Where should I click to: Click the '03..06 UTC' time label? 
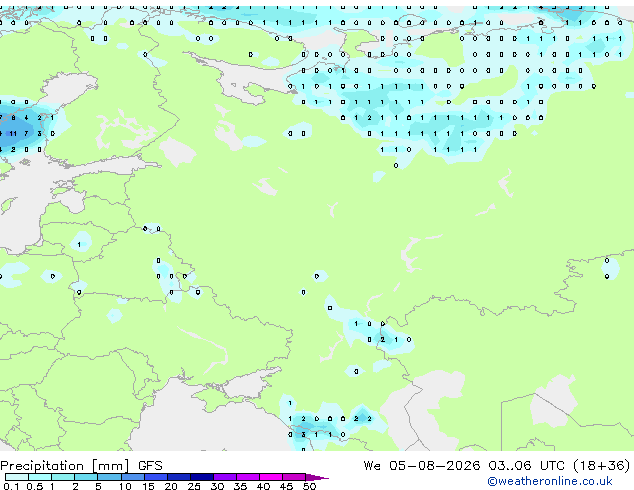tap(526, 466)
